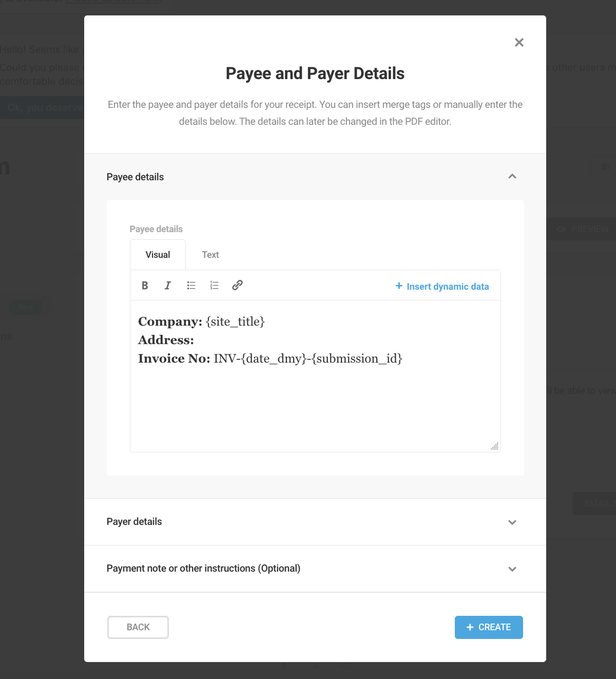Collapse the Payee details section
616x679 pixels.
click(x=512, y=176)
